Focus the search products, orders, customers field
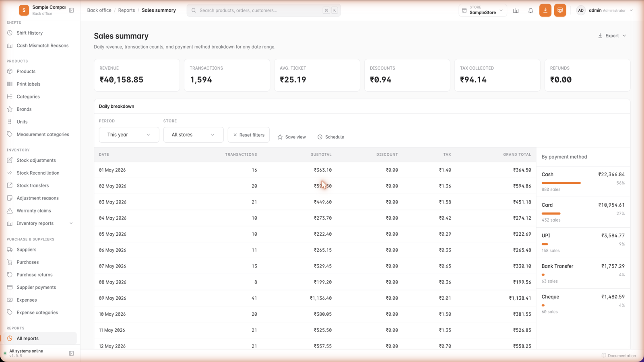Screen dimensions: 644x362 [x=264, y=10]
